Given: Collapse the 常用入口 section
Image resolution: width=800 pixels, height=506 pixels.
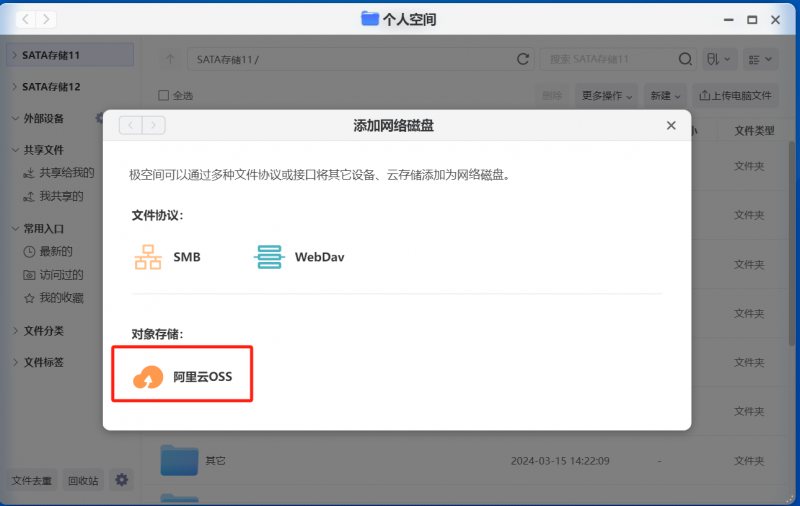Looking at the screenshot, I should pyautogui.click(x=15, y=229).
